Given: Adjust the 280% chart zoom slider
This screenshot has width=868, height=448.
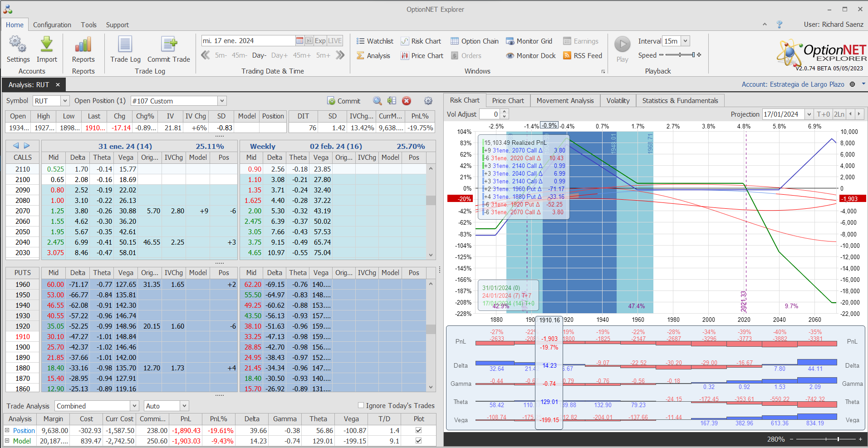Looking at the screenshot, I should click(825, 439).
